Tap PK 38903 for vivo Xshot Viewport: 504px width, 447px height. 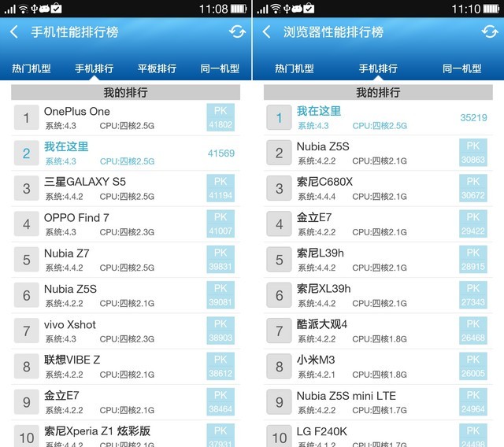click(220, 331)
